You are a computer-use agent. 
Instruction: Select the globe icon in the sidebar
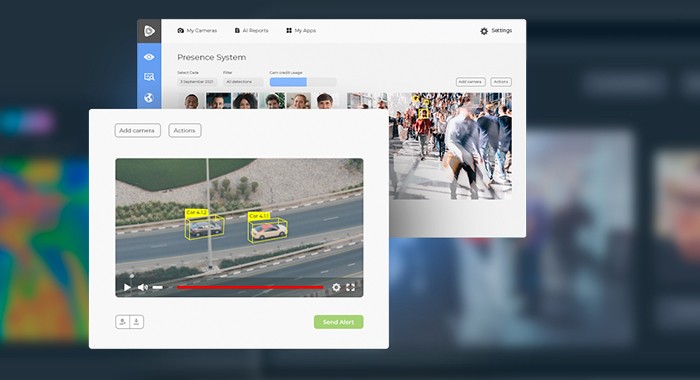149,98
